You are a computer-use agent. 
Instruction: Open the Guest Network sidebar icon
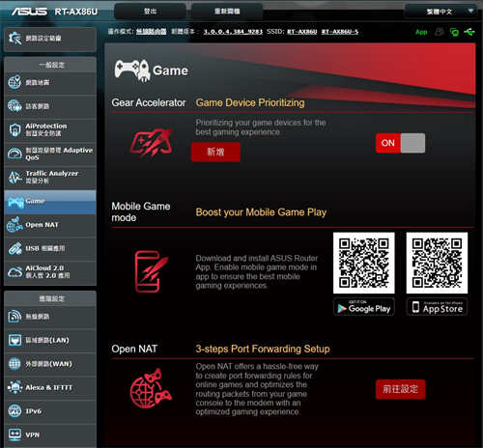tap(14, 106)
